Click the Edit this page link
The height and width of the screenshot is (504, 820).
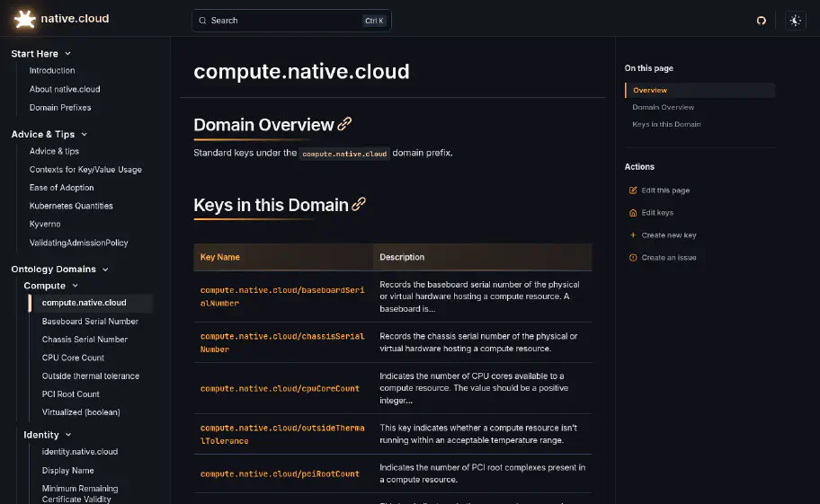click(665, 190)
